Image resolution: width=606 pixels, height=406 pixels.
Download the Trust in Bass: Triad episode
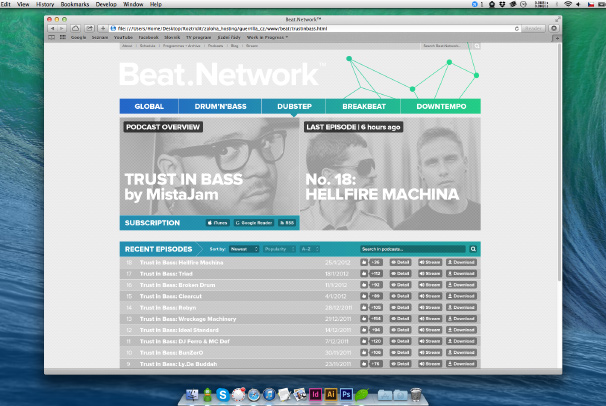(x=463, y=273)
